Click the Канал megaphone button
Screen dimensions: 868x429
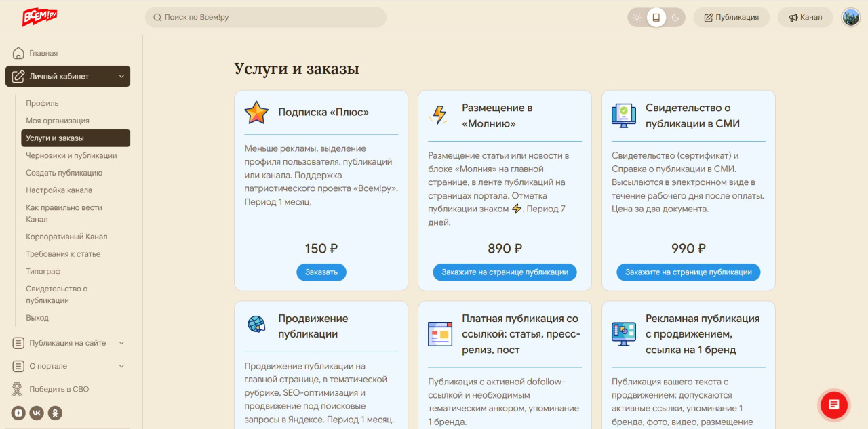coord(806,18)
